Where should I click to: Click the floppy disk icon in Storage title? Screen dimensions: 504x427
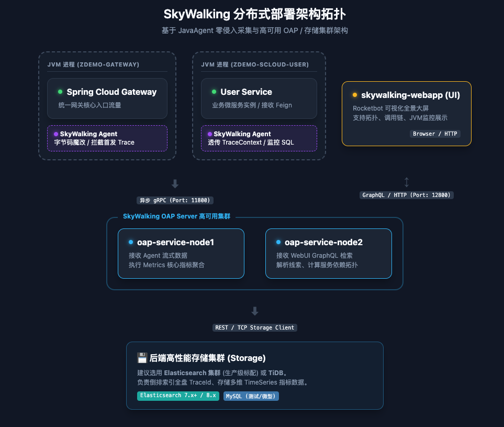point(142,358)
